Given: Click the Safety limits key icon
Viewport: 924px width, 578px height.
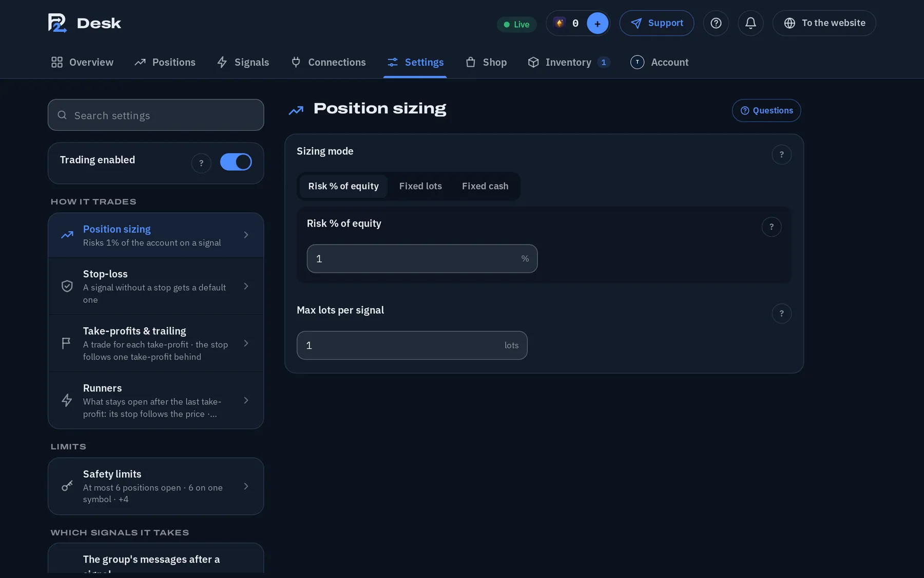Looking at the screenshot, I should tap(67, 486).
